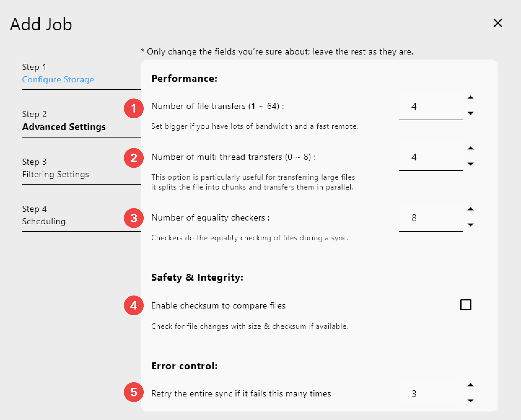Click the equality checkers value field
This screenshot has width=521, height=420.
pos(431,218)
